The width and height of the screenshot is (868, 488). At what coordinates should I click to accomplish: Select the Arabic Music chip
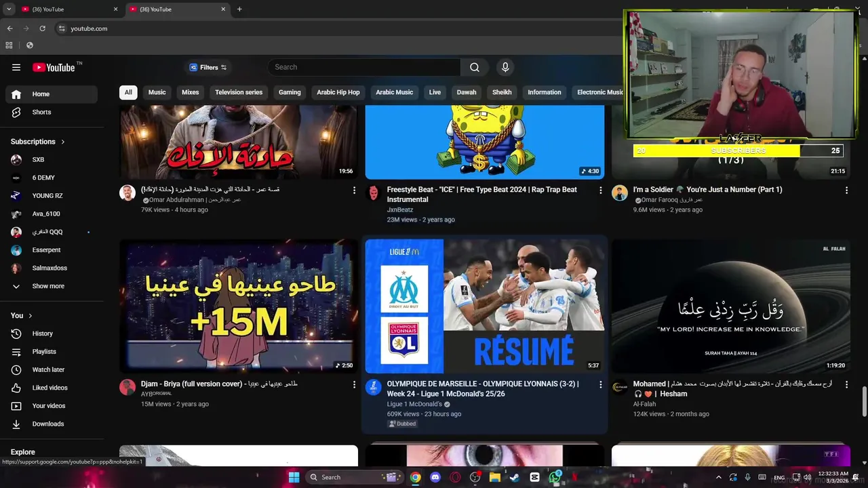point(395,92)
